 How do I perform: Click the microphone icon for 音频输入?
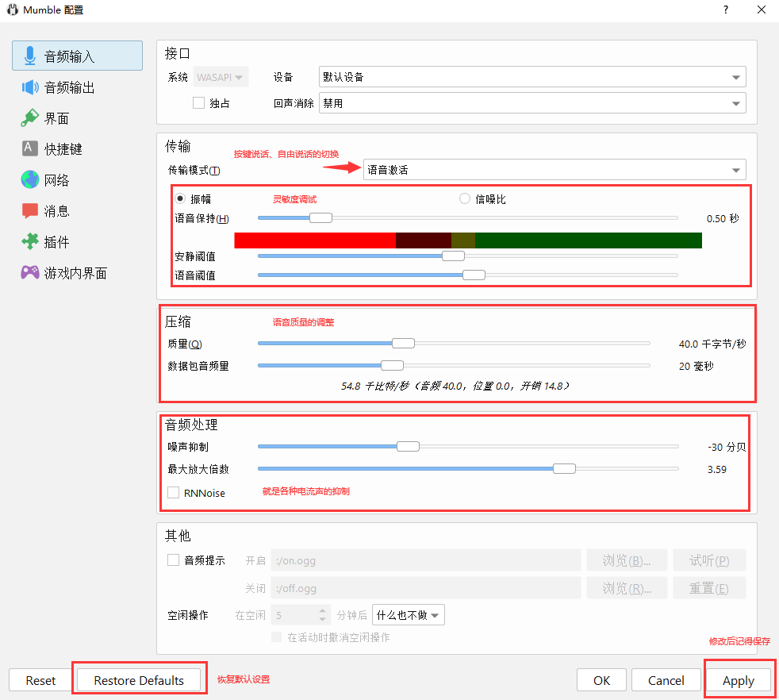(30, 56)
